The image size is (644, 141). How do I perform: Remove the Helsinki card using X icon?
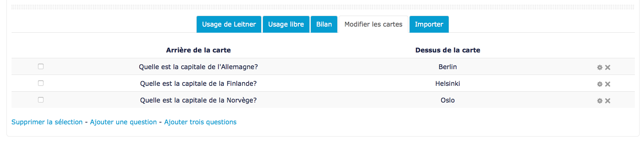tap(608, 84)
